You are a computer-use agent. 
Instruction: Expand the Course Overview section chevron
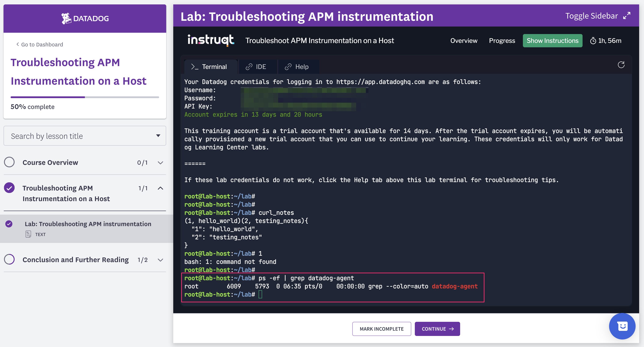click(x=160, y=163)
